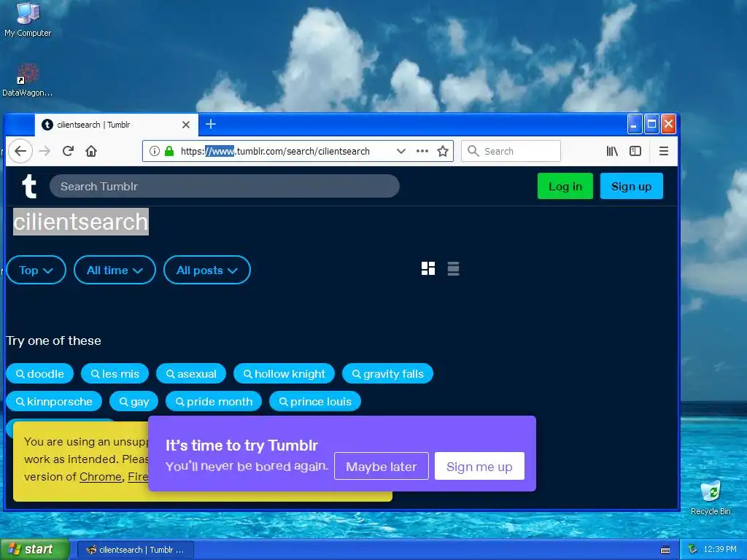Switch to grid layout view
The width and height of the screenshot is (747, 560).
tap(427, 268)
